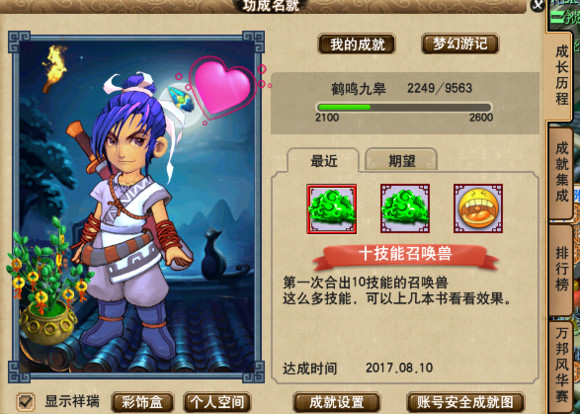Click the green achievement progress bar
The width and height of the screenshot is (580, 414).
(x=404, y=107)
